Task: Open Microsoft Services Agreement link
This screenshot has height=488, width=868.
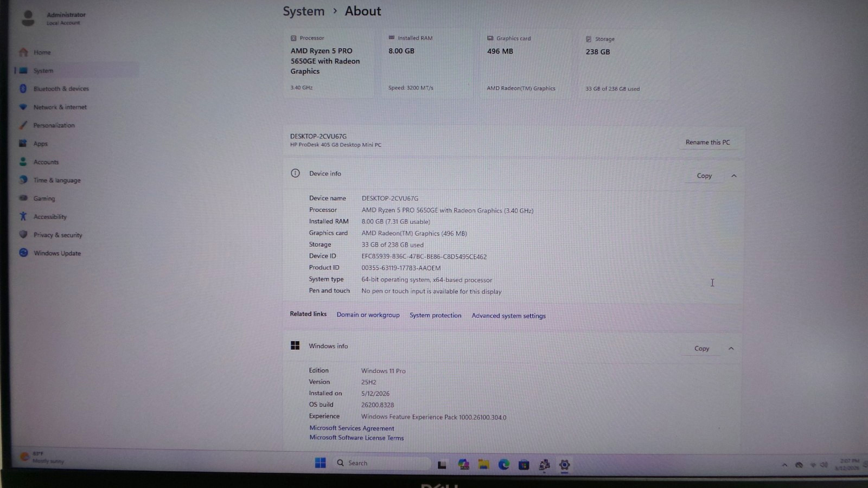Action: (x=352, y=428)
